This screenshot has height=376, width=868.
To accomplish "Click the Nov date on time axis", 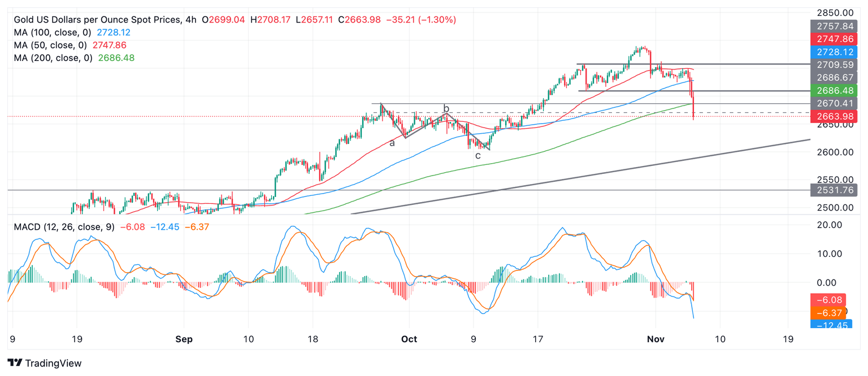I will pyautogui.click(x=656, y=339).
